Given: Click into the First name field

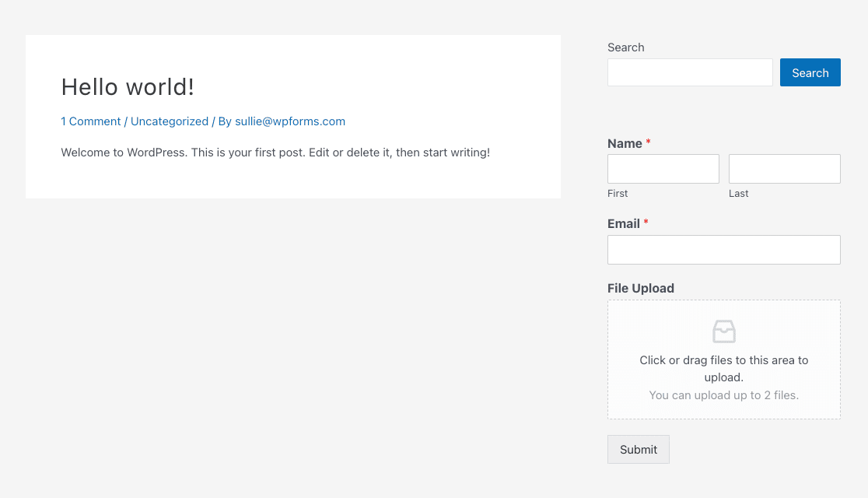Looking at the screenshot, I should [x=663, y=169].
